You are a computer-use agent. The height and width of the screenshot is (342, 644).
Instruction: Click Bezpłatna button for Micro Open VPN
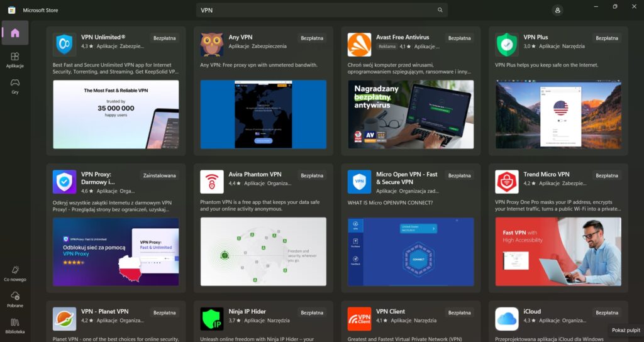point(459,175)
